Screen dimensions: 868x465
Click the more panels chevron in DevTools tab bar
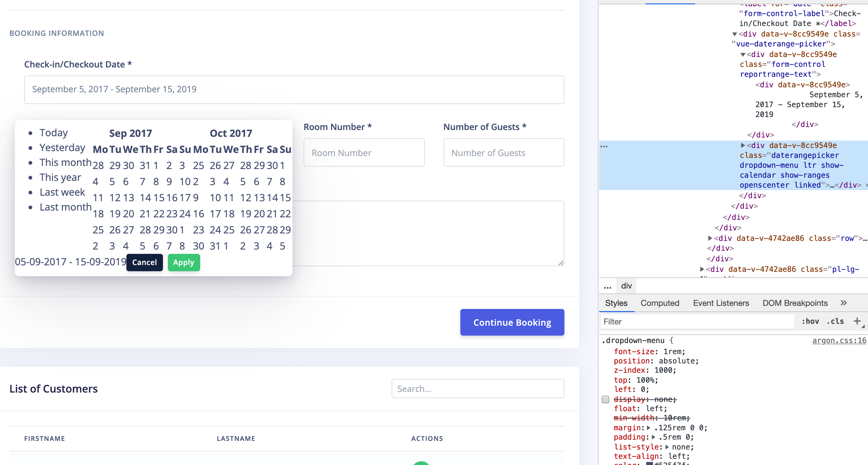(x=844, y=303)
